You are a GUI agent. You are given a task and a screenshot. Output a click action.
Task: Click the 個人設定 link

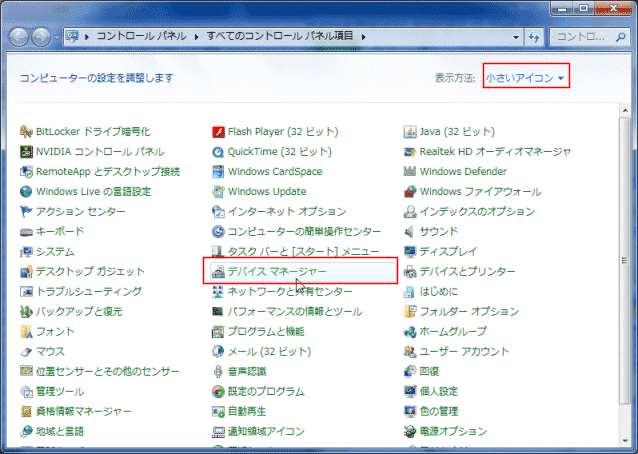(439, 391)
